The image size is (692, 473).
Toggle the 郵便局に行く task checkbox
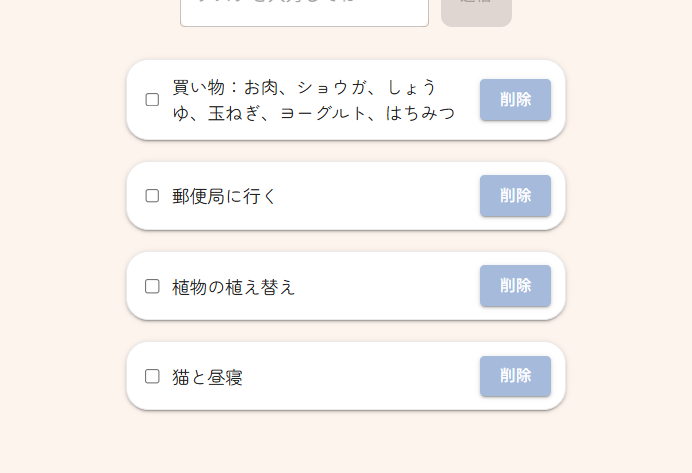[152, 196]
